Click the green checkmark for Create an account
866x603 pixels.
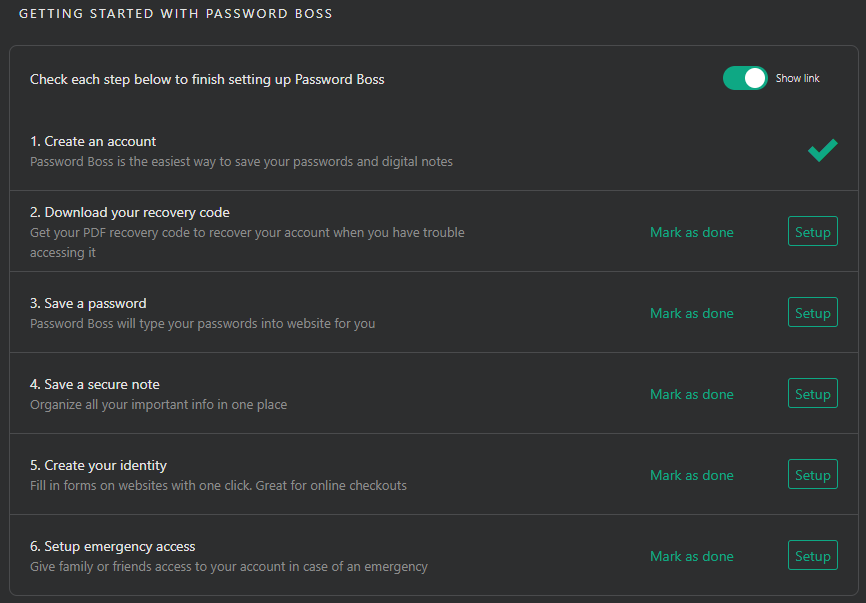[822, 150]
